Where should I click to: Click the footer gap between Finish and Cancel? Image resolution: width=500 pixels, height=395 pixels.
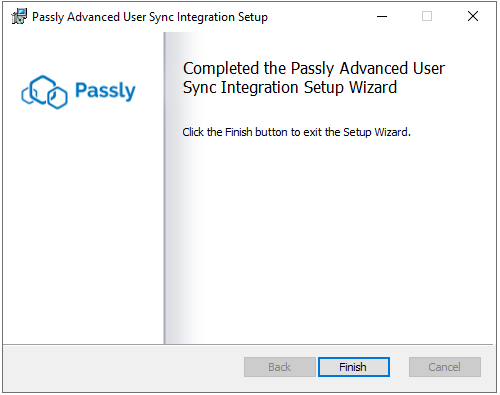point(399,367)
